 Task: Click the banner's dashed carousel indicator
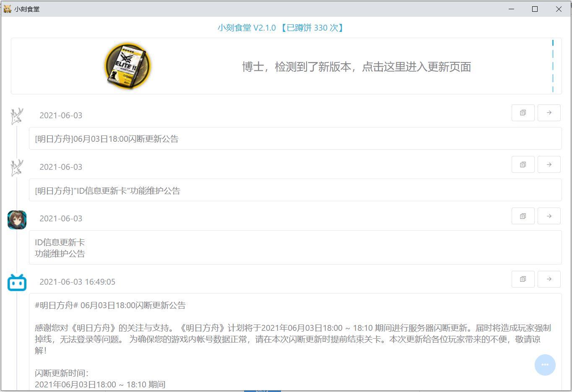[x=553, y=66]
